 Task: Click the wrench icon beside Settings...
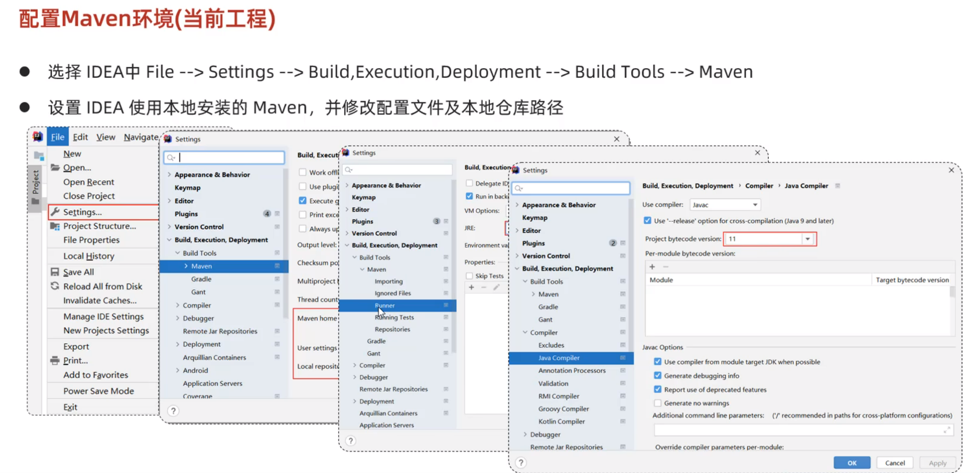tap(55, 211)
